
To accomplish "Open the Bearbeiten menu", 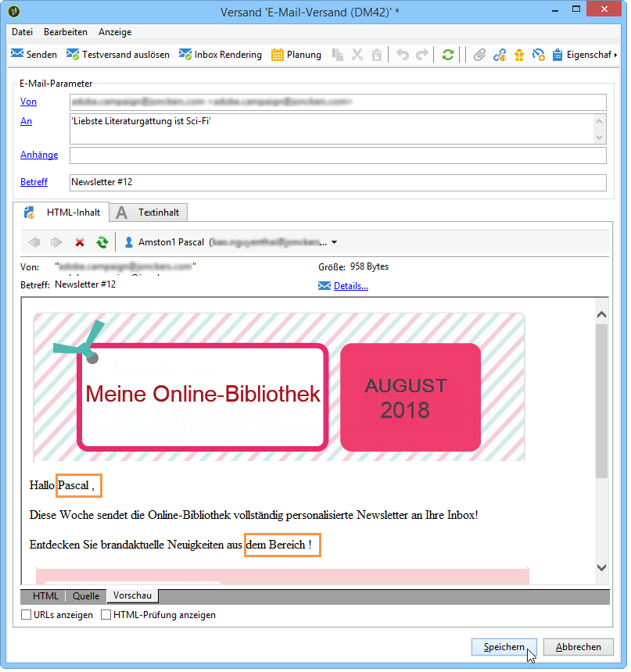I will (66, 32).
